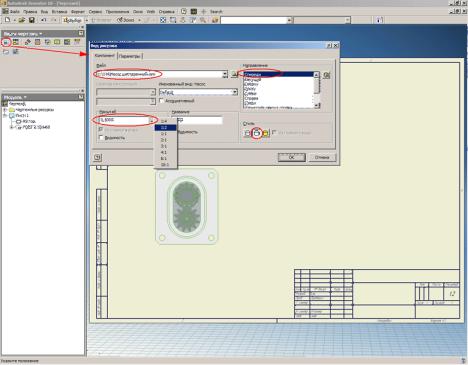Image resolution: width=468 pixels, height=365 pixels.
Task: Click the New document toolbar icon
Action: tap(7, 20)
